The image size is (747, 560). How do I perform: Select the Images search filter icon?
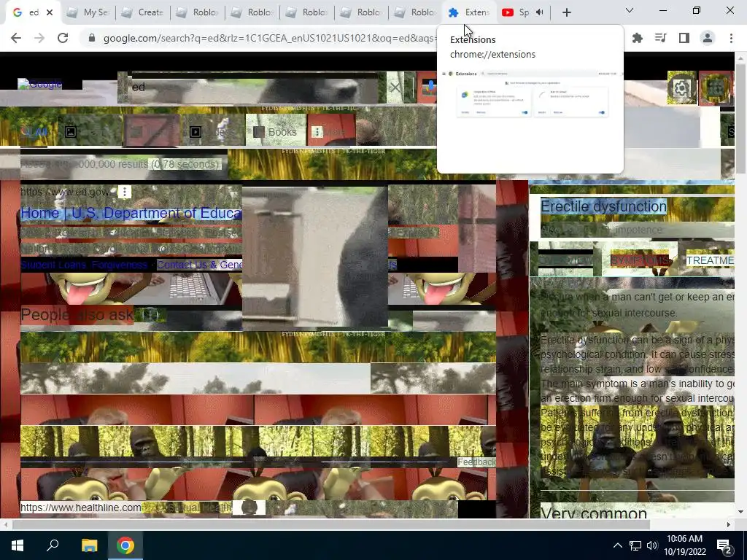tap(71, 132)
